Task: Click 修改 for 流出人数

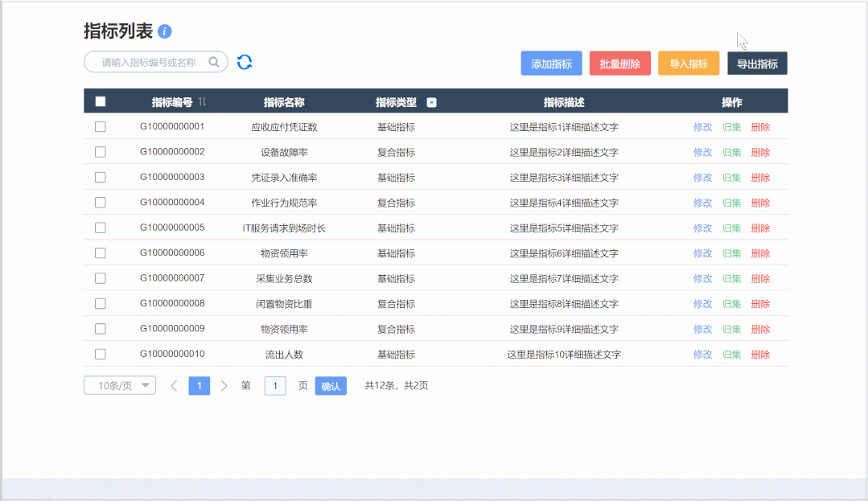Action: point(702,355)
